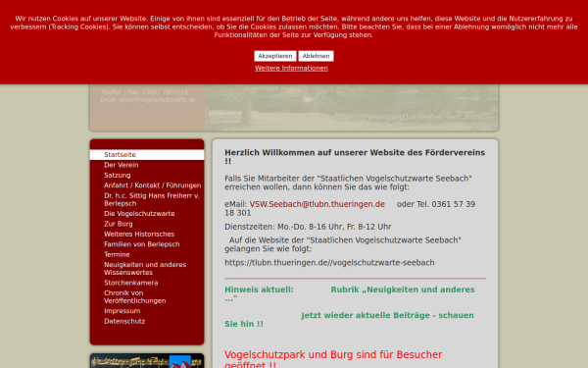Open Dr. h.c. Sittig Hans Freiherr v. Berlepsch page
The height and width of the screenshot is (368, 588).
coord(152,199)
